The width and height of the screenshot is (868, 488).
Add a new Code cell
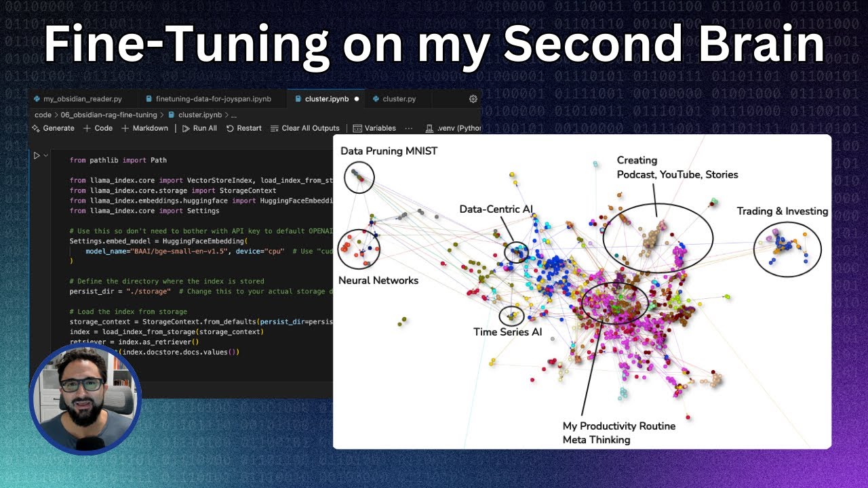coord(98,128)
